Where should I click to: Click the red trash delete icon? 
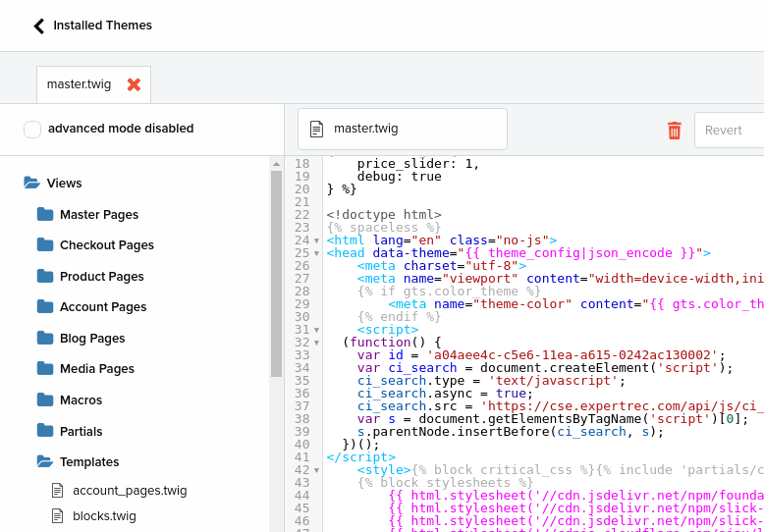675,131
